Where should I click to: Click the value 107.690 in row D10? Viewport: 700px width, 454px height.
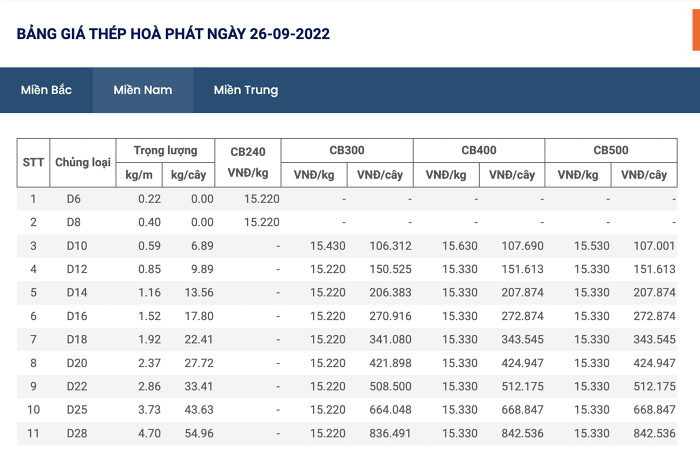tap(522, 246)
